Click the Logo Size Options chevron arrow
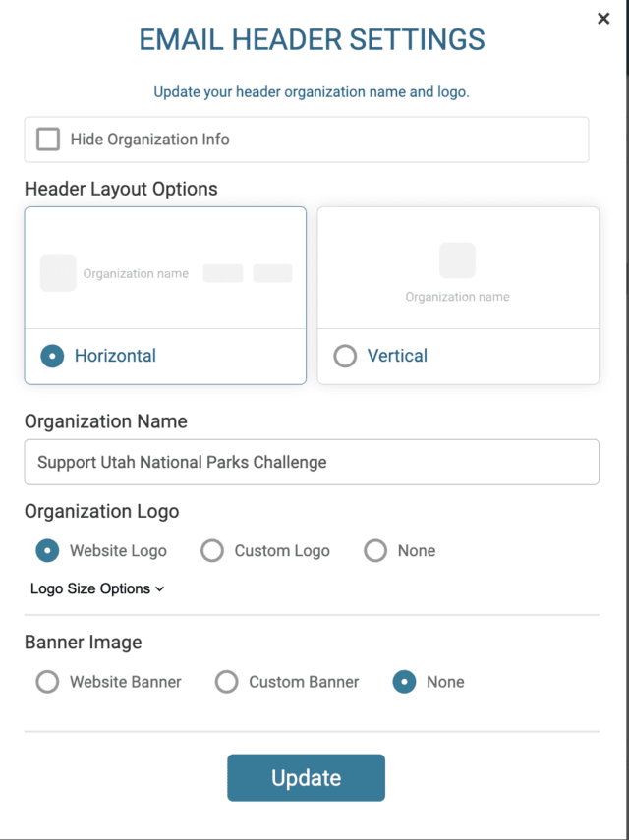Screen dimensions: 629x840 tap(159, 589)
